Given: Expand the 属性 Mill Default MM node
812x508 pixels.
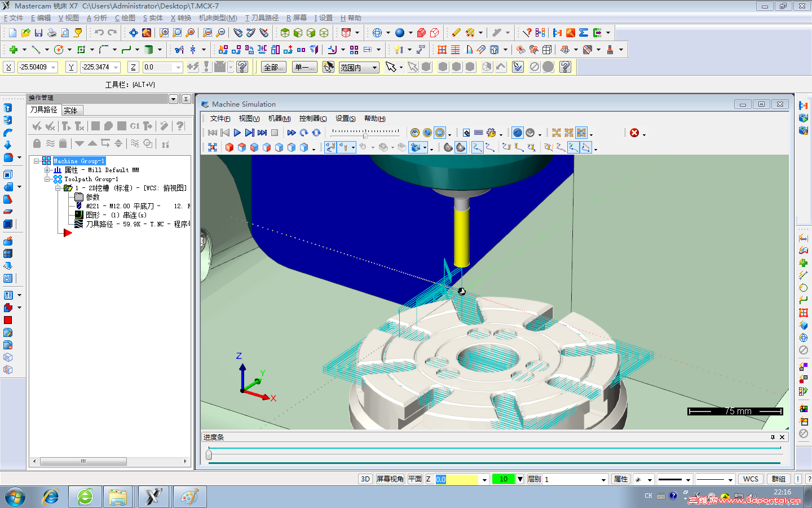Looking at the screenshot, I should (x=47, y=170).
